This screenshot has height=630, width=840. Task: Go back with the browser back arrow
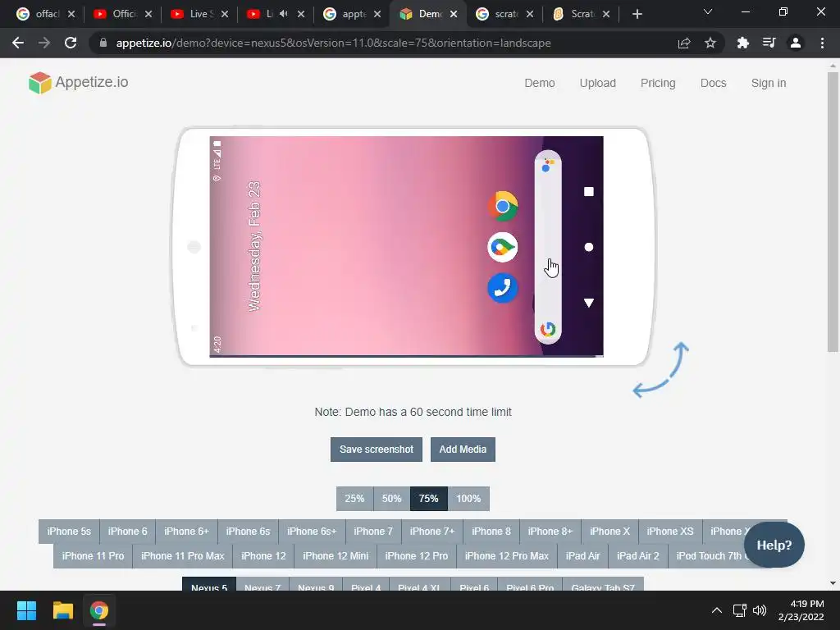coord(18,43)
